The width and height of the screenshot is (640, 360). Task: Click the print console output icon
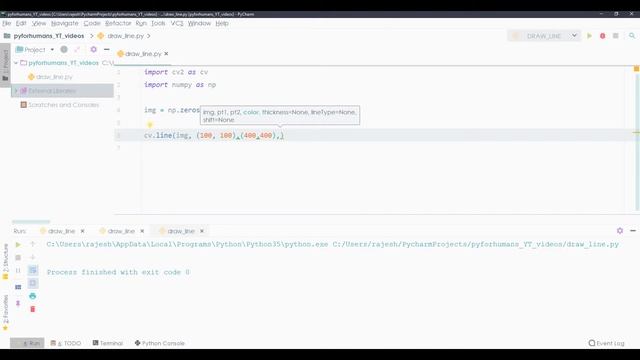click(33, 296)
